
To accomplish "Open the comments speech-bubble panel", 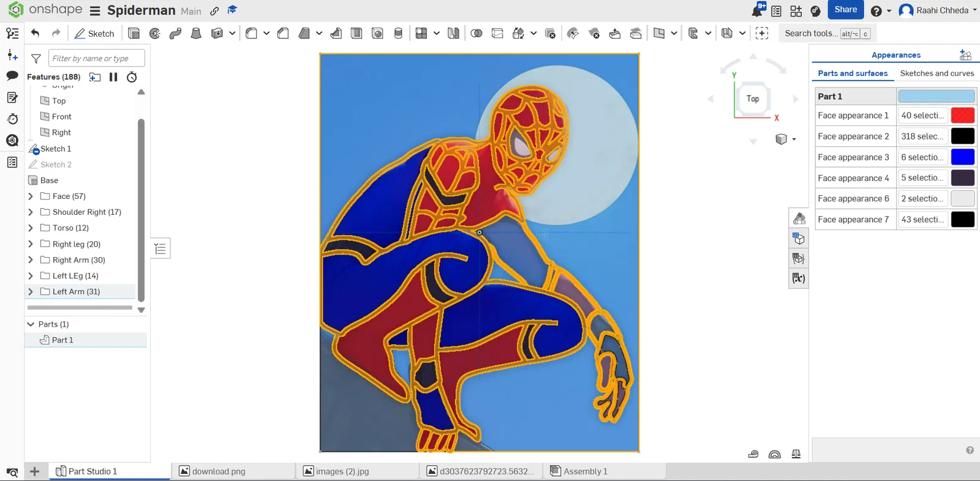I will [12, 76].
